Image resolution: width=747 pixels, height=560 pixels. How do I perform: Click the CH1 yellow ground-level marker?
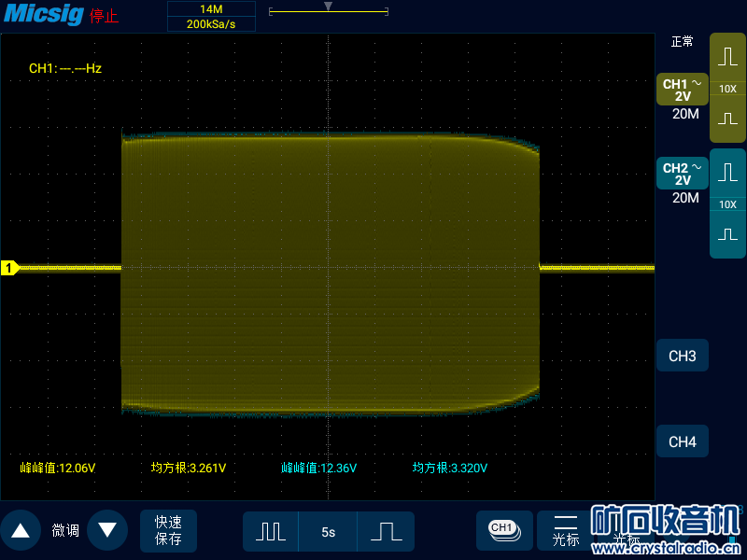pos(10,269)
